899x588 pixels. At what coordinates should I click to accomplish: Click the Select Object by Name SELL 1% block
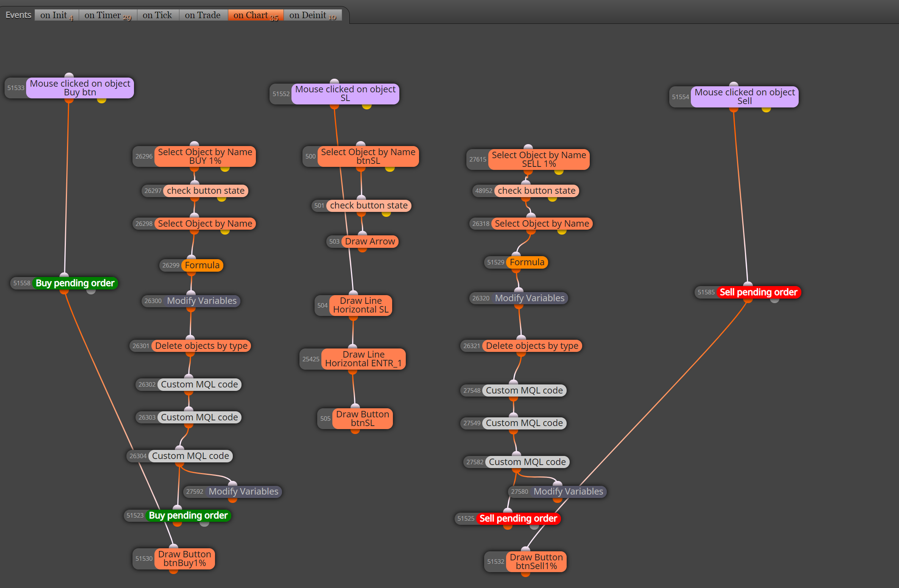pos(539,159)
